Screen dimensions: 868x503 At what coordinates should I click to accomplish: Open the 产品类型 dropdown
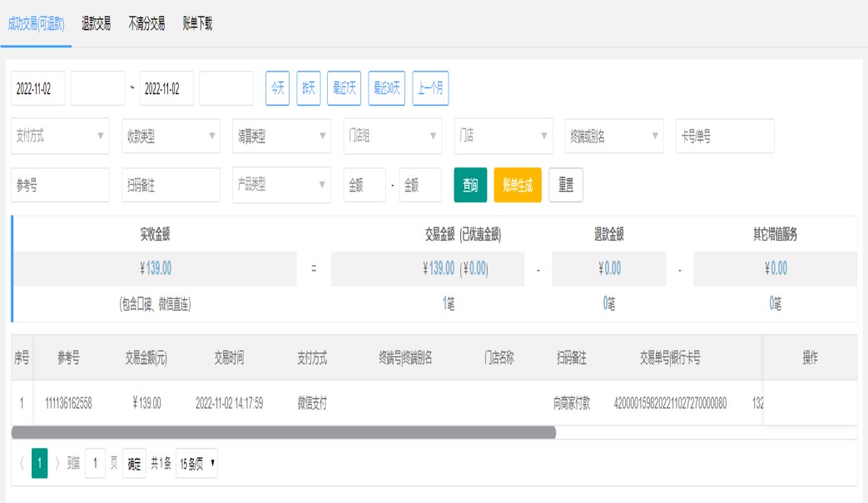[x=281, y=185]
